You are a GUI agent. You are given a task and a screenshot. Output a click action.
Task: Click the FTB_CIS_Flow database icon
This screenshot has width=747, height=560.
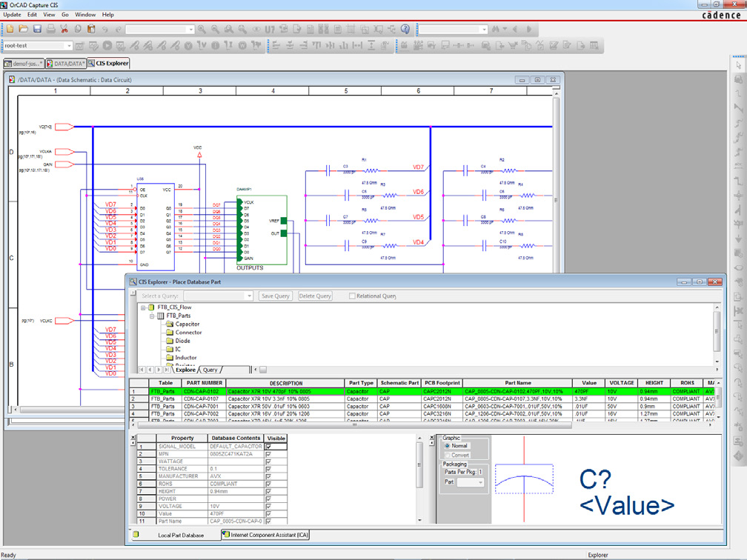151,307
